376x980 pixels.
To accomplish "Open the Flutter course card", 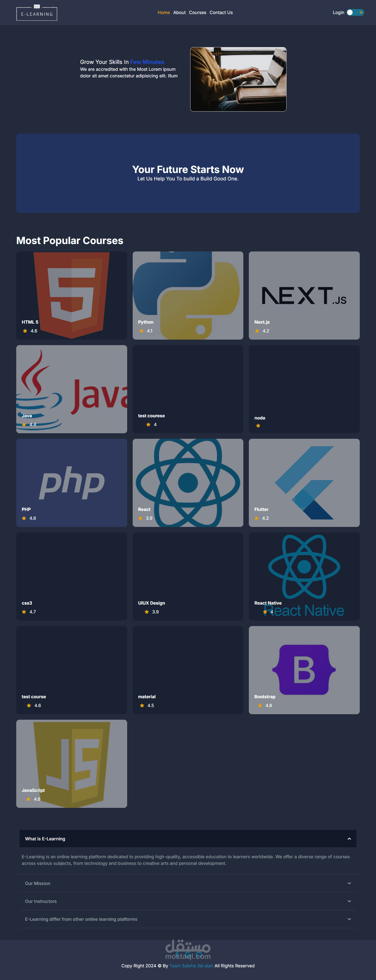I will pyautogui.click(x=304, y=483).
